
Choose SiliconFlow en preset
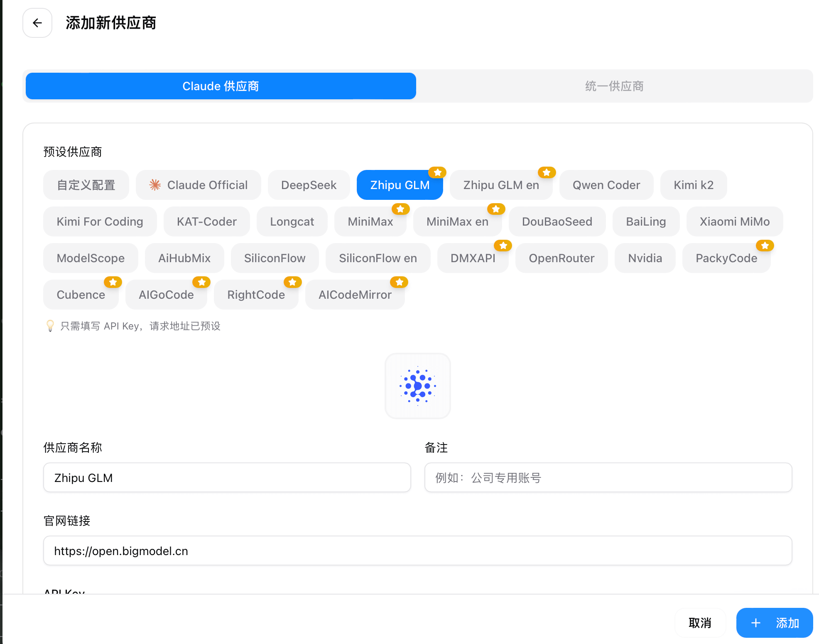pyautogui.click(x=378, y=258)
